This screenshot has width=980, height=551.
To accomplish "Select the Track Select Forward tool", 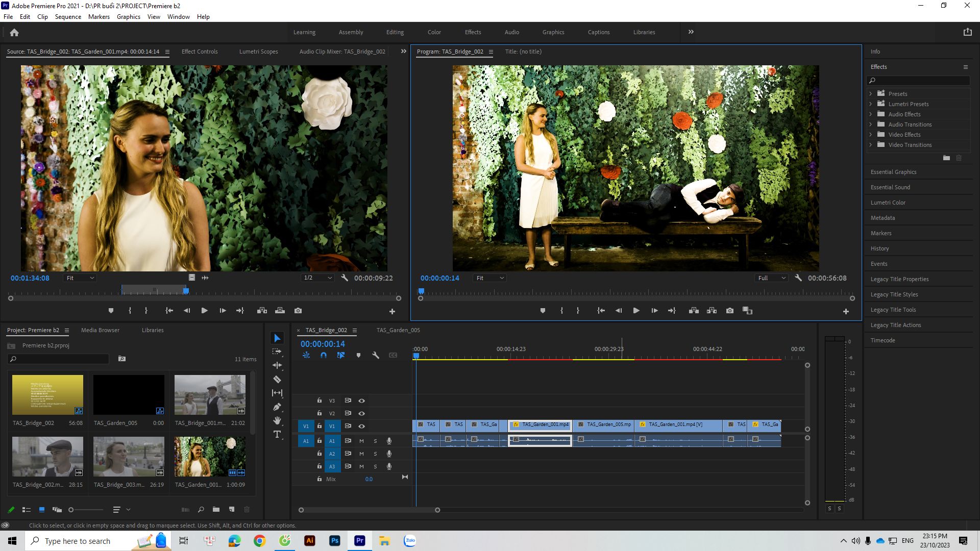I will tap(277, 352).
